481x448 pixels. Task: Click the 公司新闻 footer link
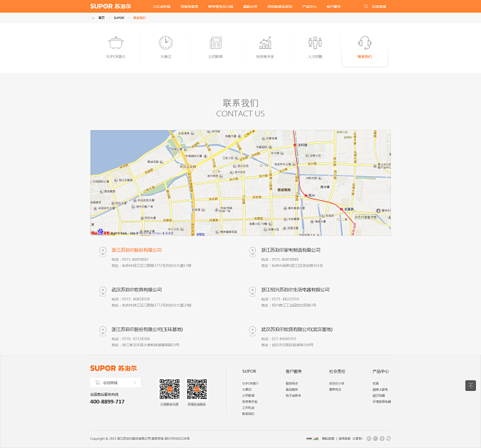[x=248, y=395]
